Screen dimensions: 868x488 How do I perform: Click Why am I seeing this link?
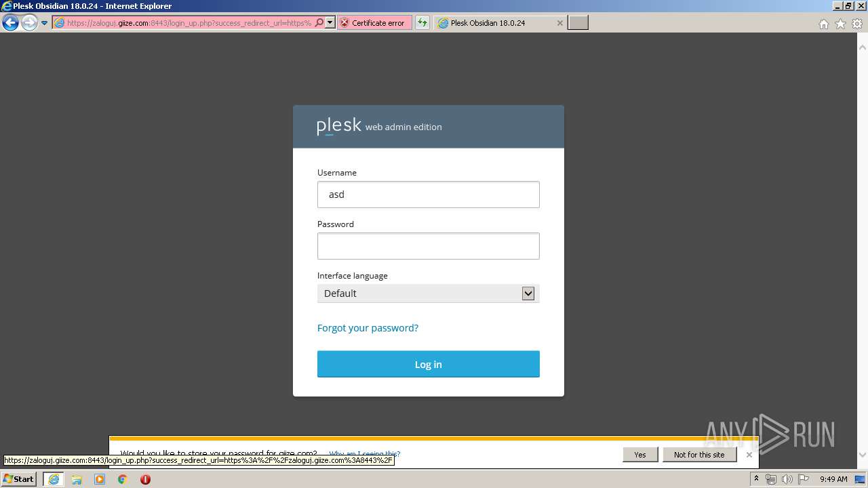coord(365,453)
